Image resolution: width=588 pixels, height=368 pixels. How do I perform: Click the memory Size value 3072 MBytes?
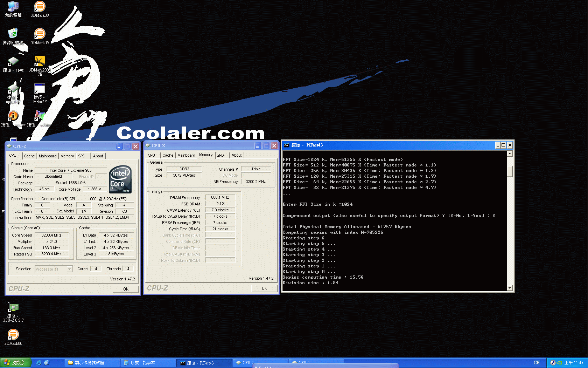(184, 176)
